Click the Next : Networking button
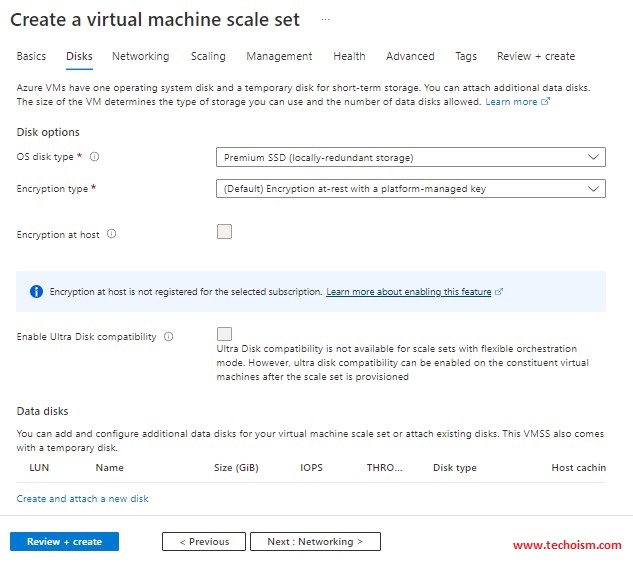Screen dimensions: 633x565 coord(315,541)
